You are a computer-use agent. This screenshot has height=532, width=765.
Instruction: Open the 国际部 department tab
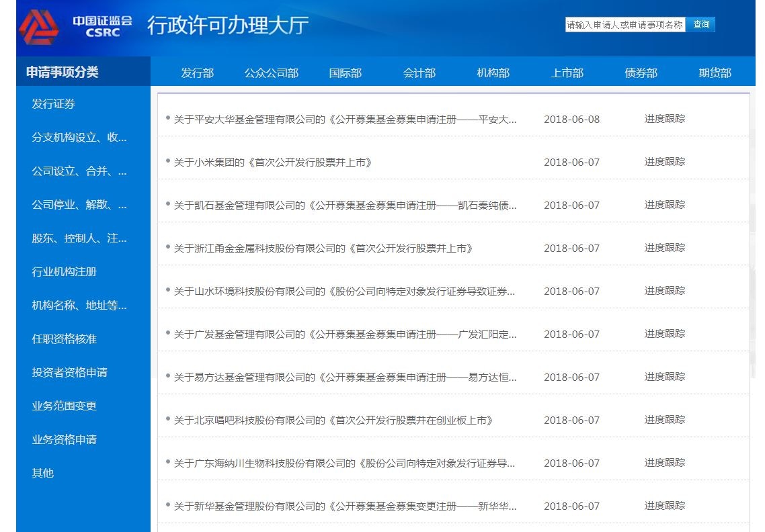345,73
